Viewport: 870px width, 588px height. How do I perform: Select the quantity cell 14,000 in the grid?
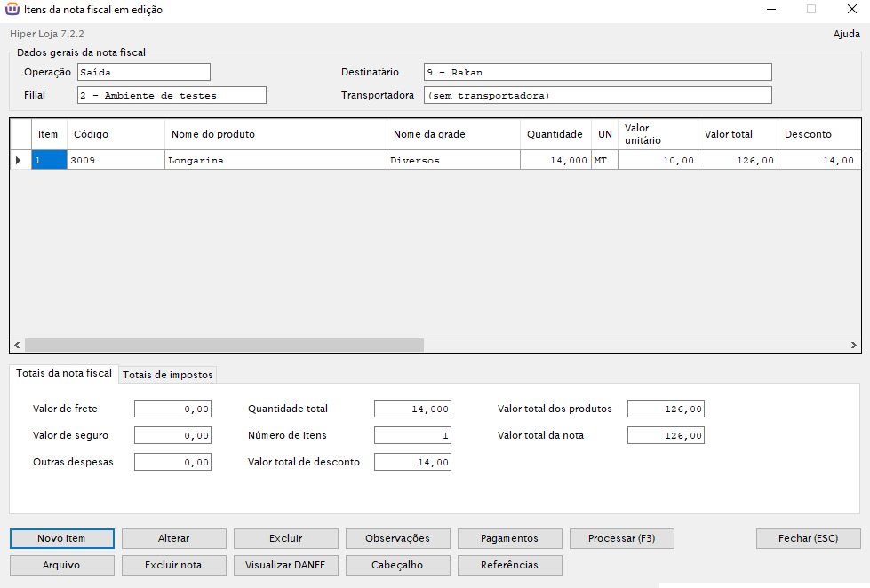tap(555, 160)
